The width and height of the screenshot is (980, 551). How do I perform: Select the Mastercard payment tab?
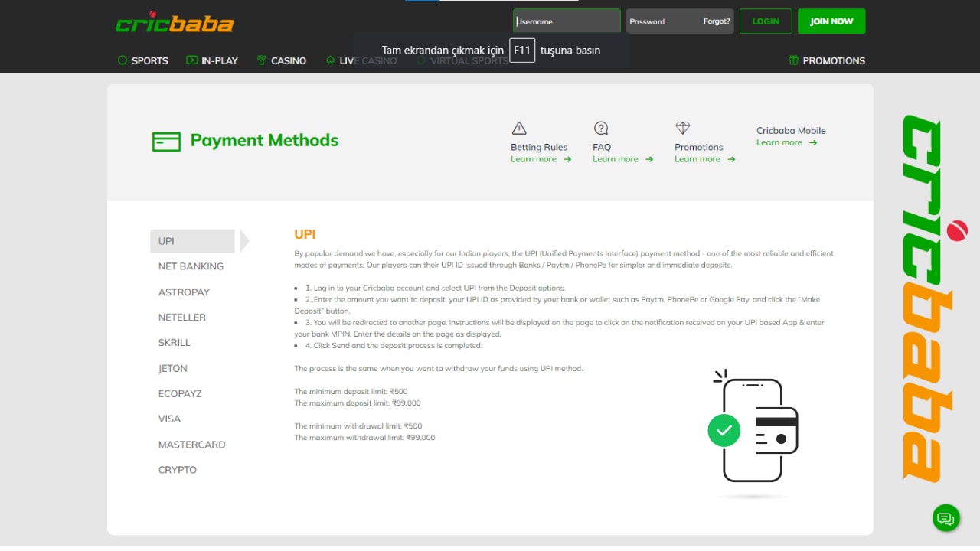click(191, 445)
